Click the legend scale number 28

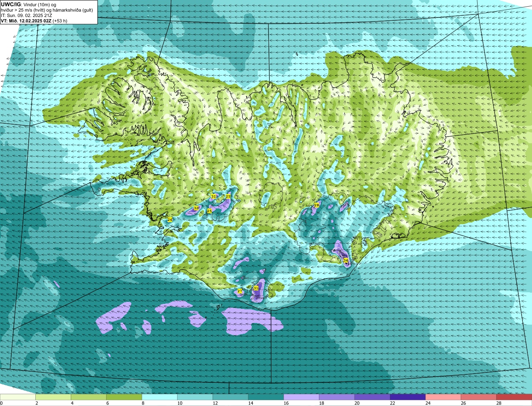point(498,403)
